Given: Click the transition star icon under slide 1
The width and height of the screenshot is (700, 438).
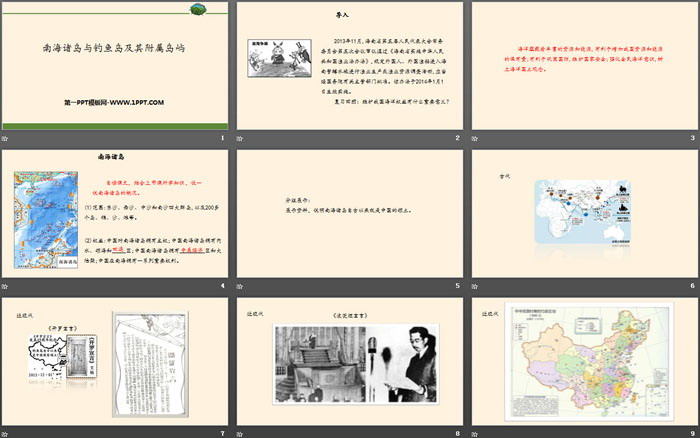Looking at the screenshot, I should 5,137.
